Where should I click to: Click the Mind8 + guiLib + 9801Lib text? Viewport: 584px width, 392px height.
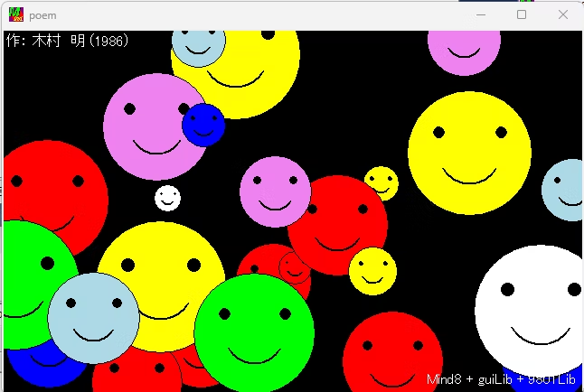(x=501, y=379)
